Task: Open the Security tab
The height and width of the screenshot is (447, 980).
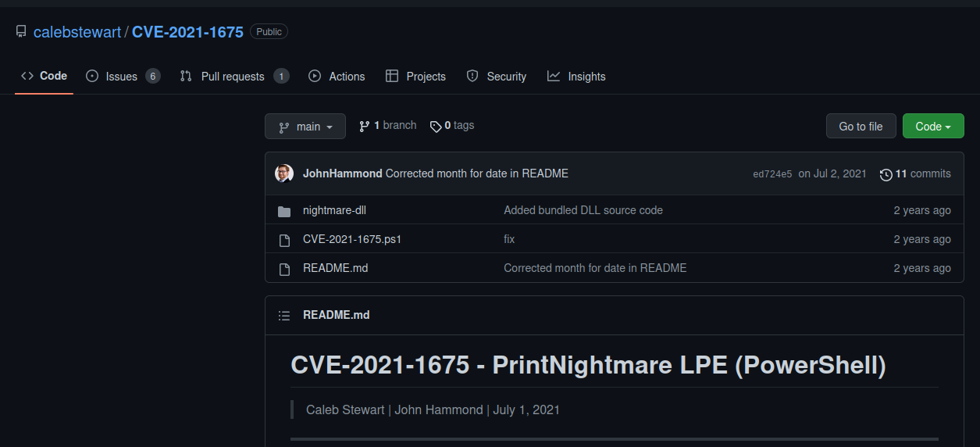Action: 497,77
